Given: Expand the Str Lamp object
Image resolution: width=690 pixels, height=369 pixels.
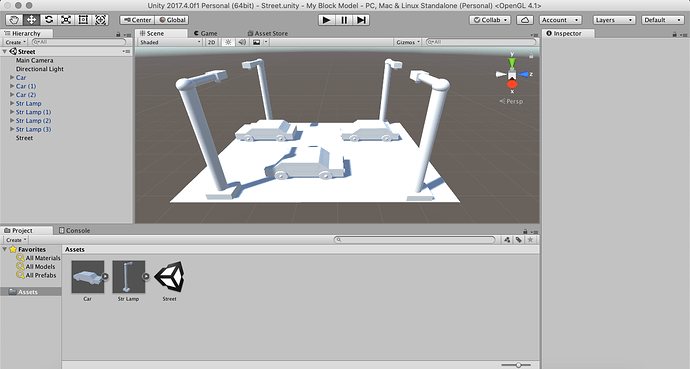Looking at the screenshot, I should click(12, 103).
